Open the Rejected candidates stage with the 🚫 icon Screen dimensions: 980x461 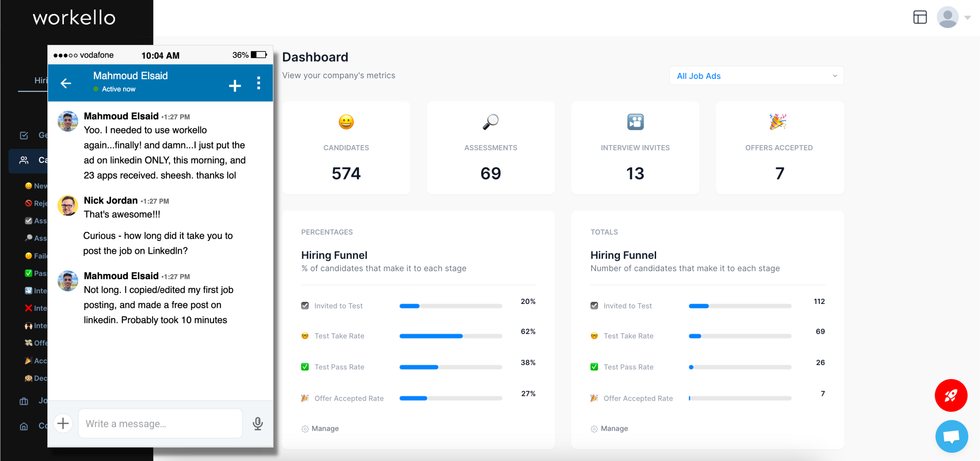(29, 203)
